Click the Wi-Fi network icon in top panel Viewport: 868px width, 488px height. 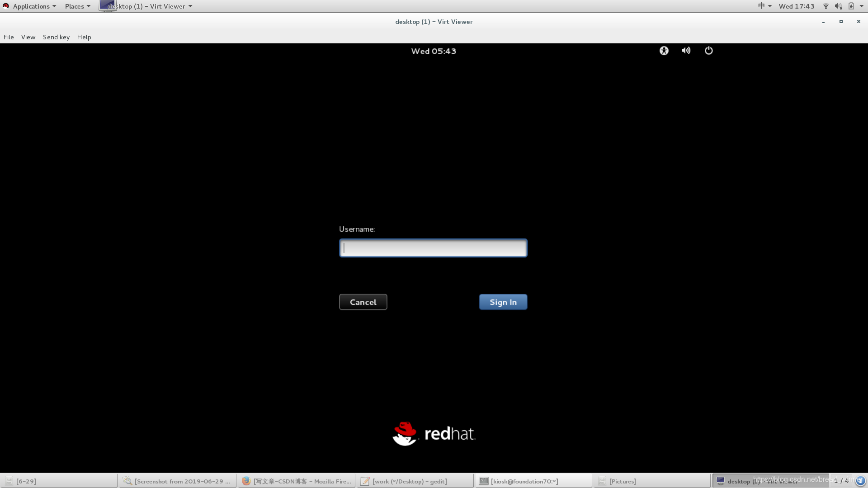coord(826,6)
